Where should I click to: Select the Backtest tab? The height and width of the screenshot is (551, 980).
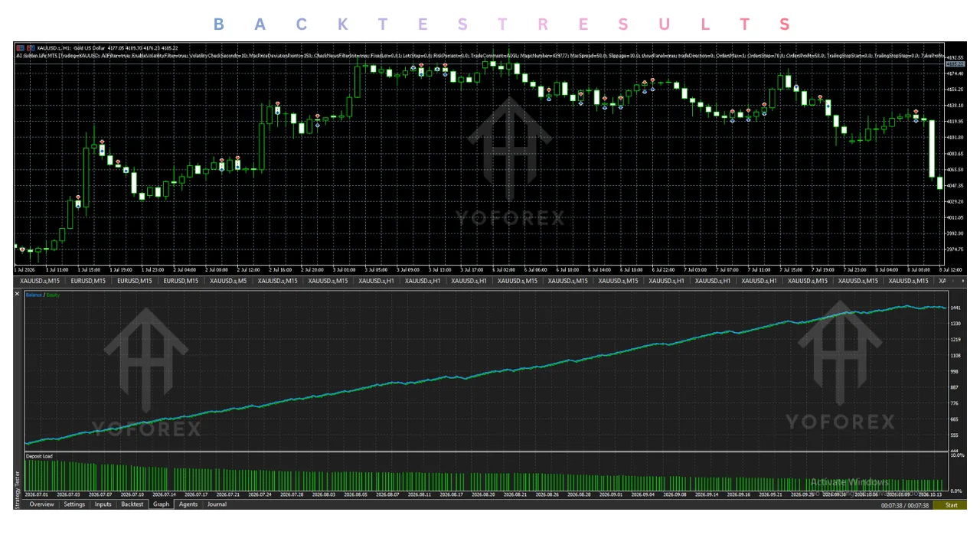point(132,504)
